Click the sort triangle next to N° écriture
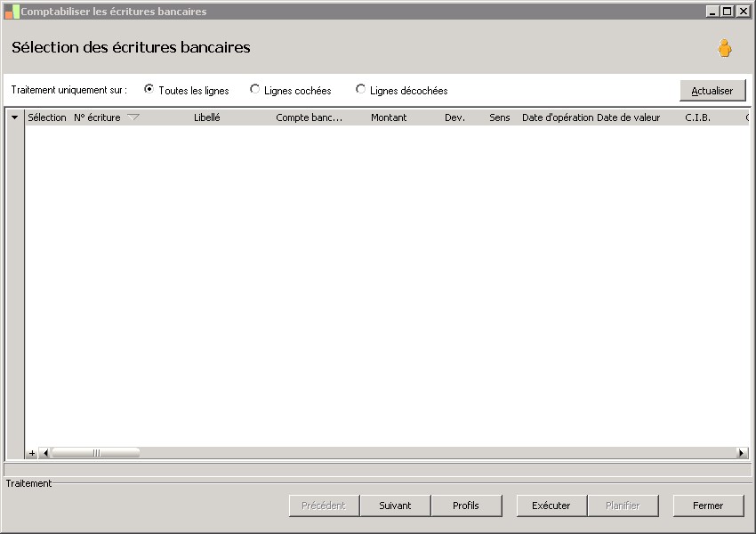The width and height of the screenshot is (756, 534). [x=133, y=117]
